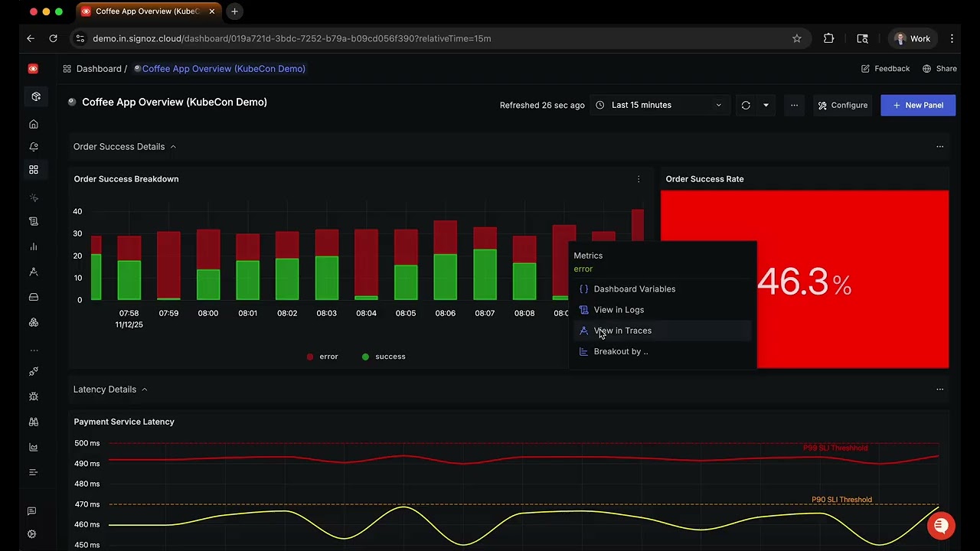The height and width of the screenshot is (551, 980).
Task: Open Traces icon in the sidebar
Action: tap(33, 272)
